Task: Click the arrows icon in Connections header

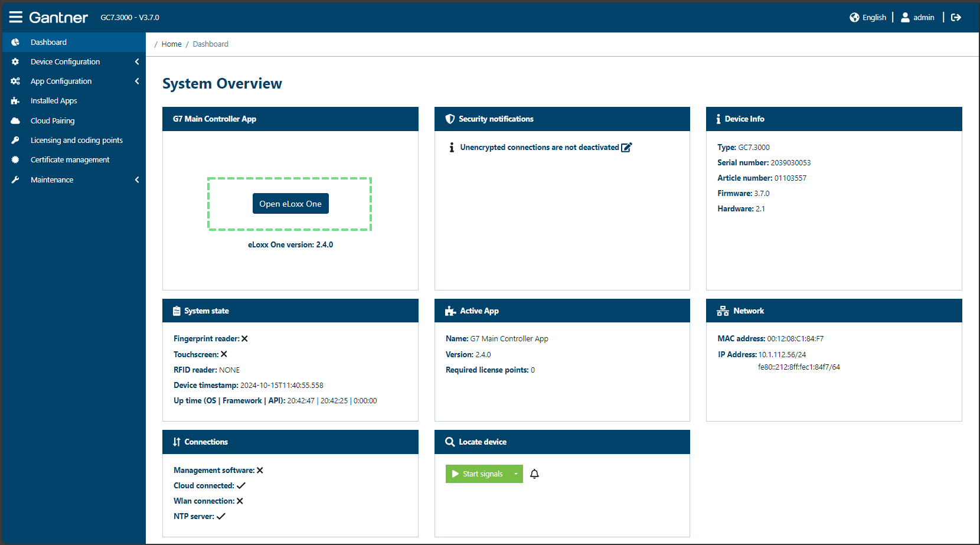Action: point(177,442)
